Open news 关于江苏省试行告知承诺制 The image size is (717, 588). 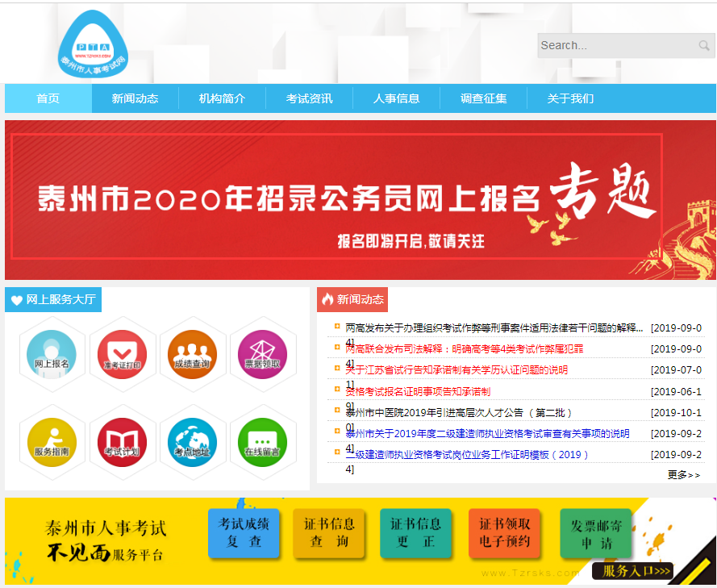tap(456, 370)
